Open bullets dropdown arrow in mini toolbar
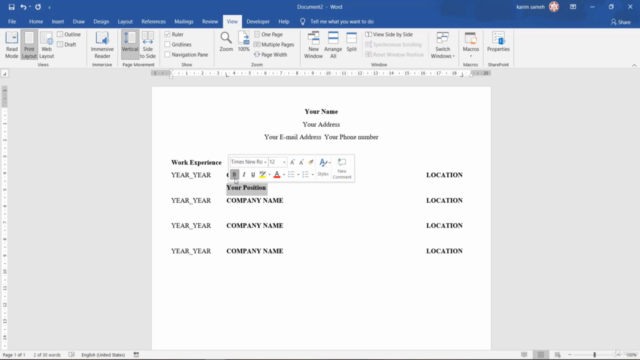The height and width of the screenshot is (360, 640). [x=298, y=174]
